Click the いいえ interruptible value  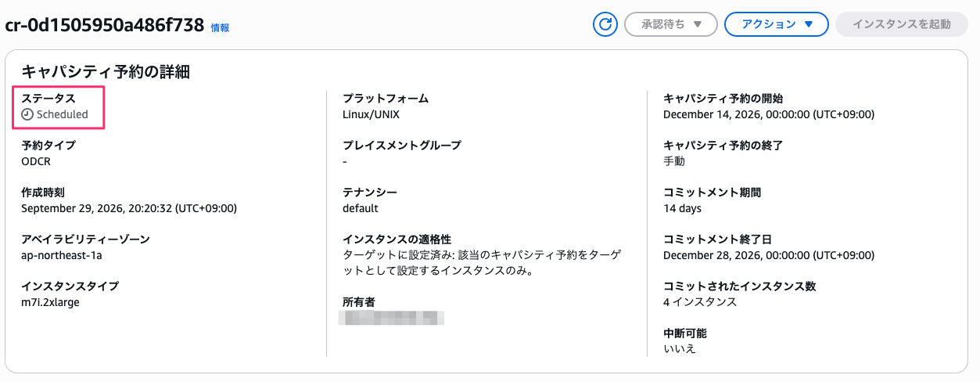coord(680,349)
